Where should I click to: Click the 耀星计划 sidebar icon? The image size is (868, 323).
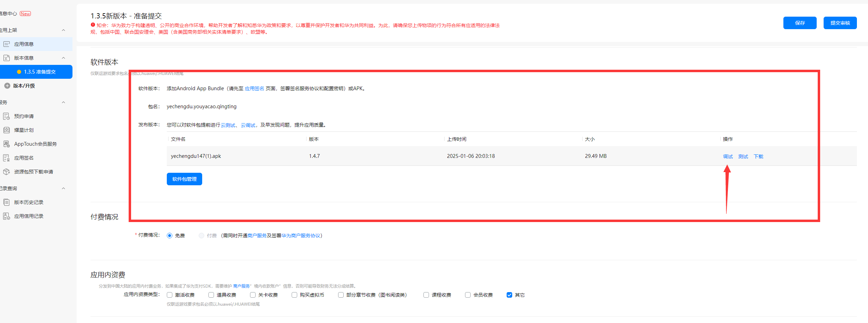(x=7, y=130)
